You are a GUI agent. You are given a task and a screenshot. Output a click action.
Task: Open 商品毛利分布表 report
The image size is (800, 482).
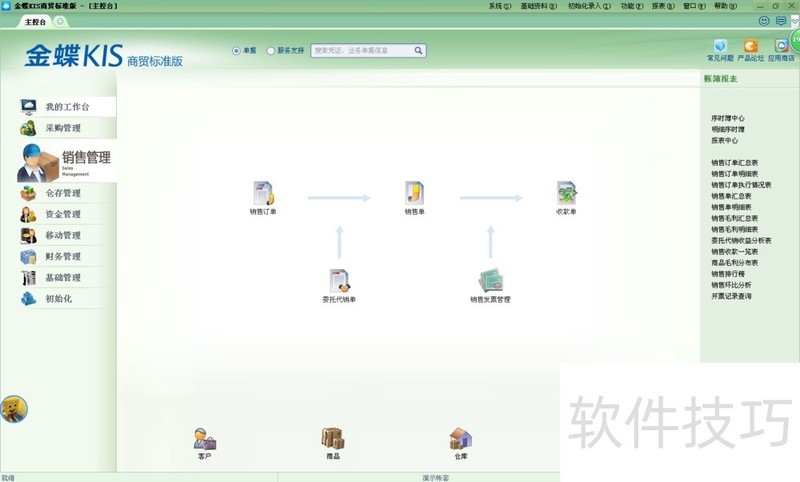tap(735, 263)
